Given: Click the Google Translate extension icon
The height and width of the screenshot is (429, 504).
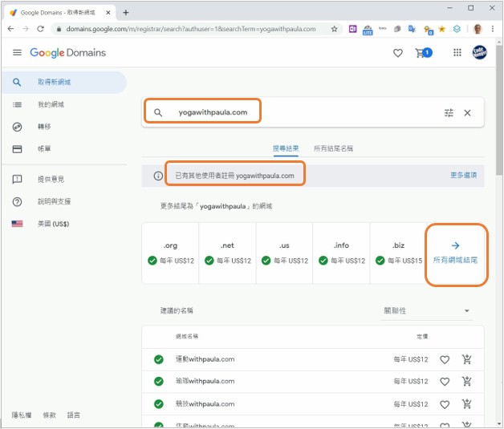Looking at the screenshot, I should coord(412,29).
